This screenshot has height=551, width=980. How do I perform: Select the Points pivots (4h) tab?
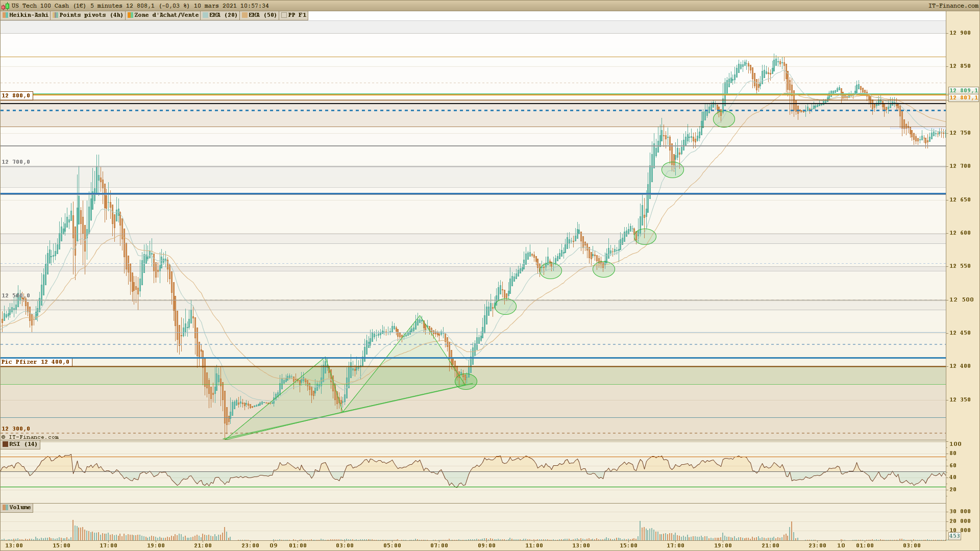point(91,15)
